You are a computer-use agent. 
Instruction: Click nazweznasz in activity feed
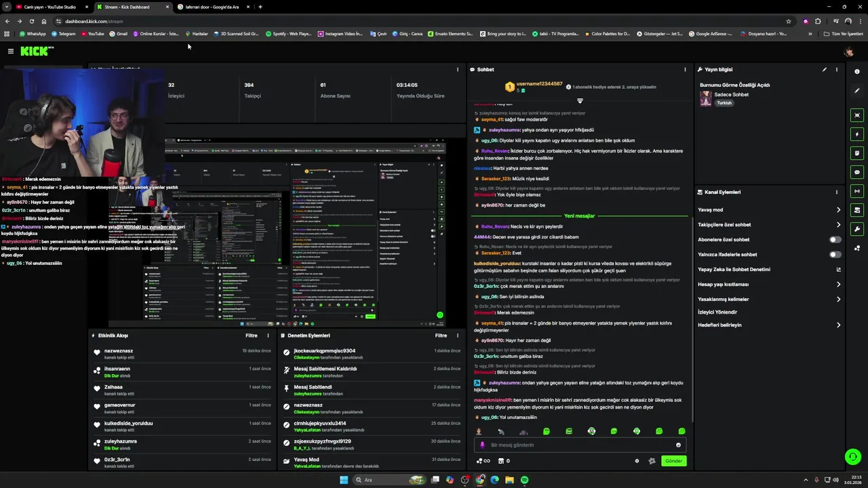point(119,351)
